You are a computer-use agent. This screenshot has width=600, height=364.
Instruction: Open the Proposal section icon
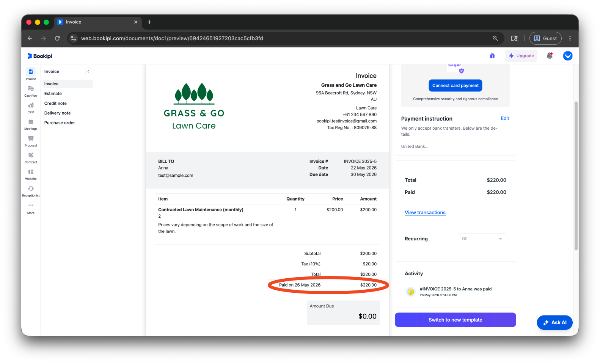pyautogui.click(x=31, y=138)
